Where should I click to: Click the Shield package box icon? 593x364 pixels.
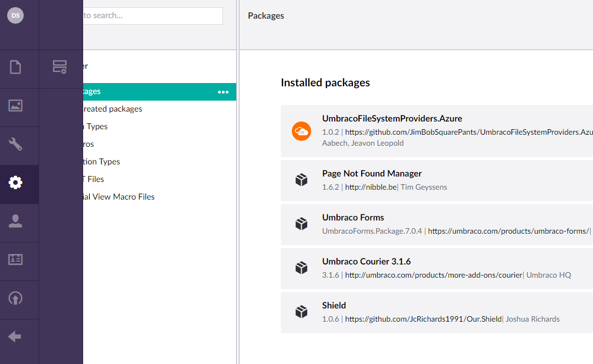(x=301, y=312)
